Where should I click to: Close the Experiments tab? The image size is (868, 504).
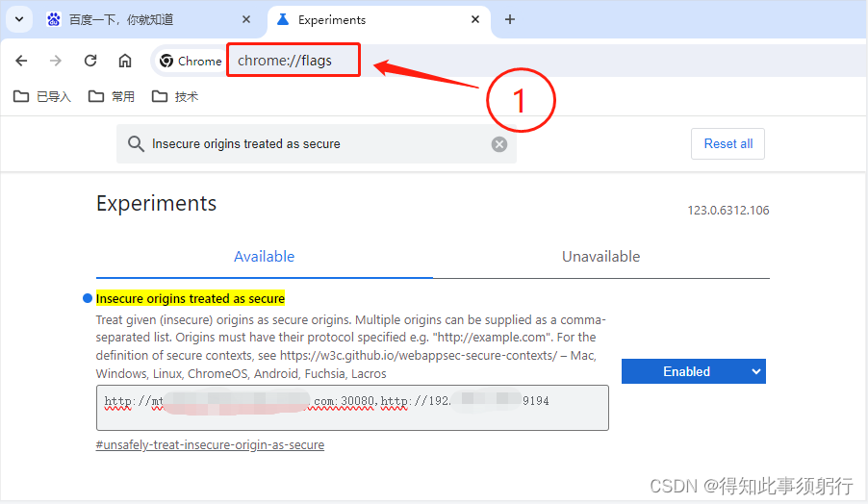coord(475,19)
